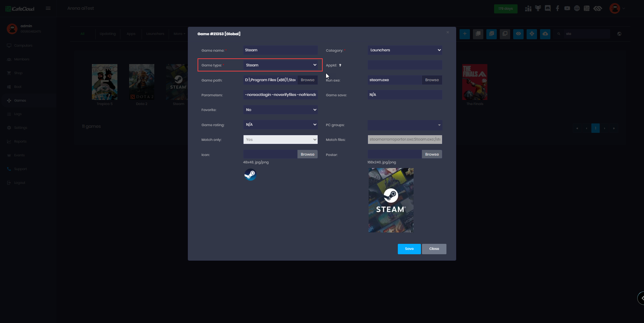Click the leaderboard stars icon in top bar

528,8
